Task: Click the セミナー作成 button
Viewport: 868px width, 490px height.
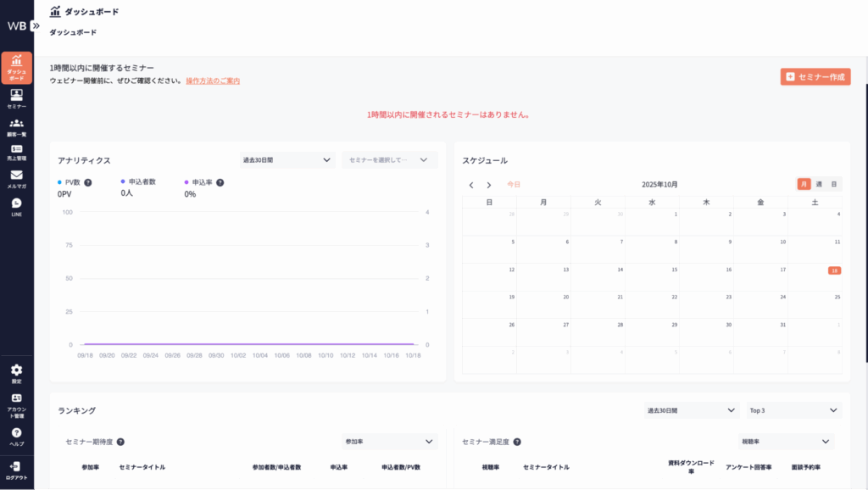Action: point(815,77)
